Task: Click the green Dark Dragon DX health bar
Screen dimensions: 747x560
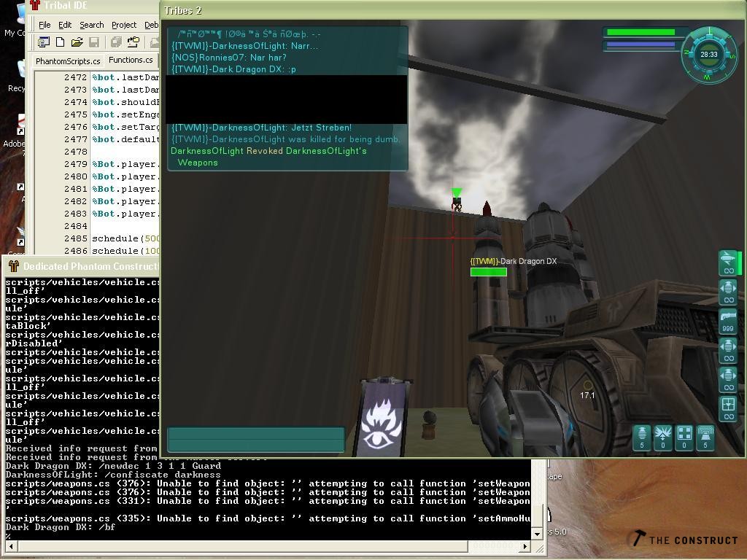Action: coord(488,272)
